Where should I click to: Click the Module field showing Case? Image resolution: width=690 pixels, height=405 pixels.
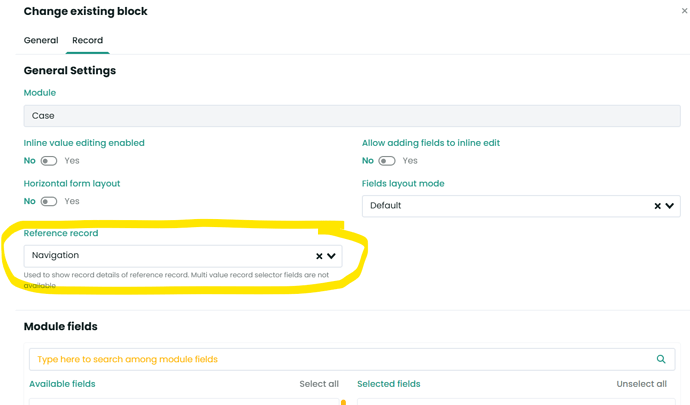352,115
